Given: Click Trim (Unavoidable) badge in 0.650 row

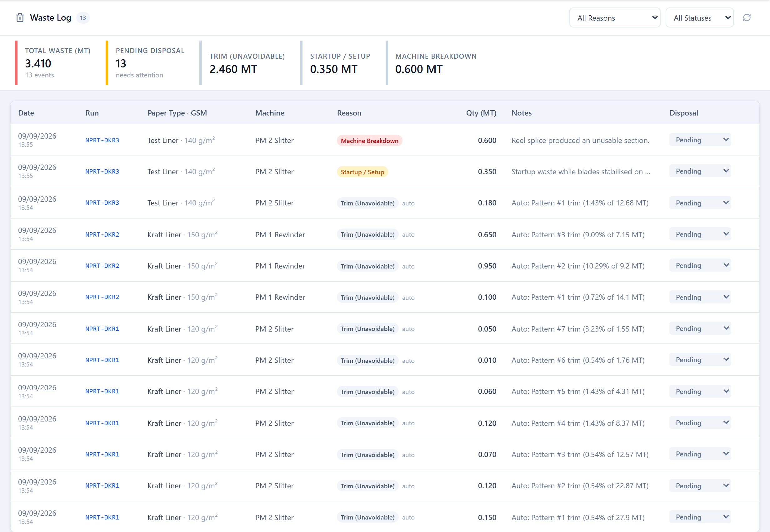Looking at the screenshot, I should [367, 235].
